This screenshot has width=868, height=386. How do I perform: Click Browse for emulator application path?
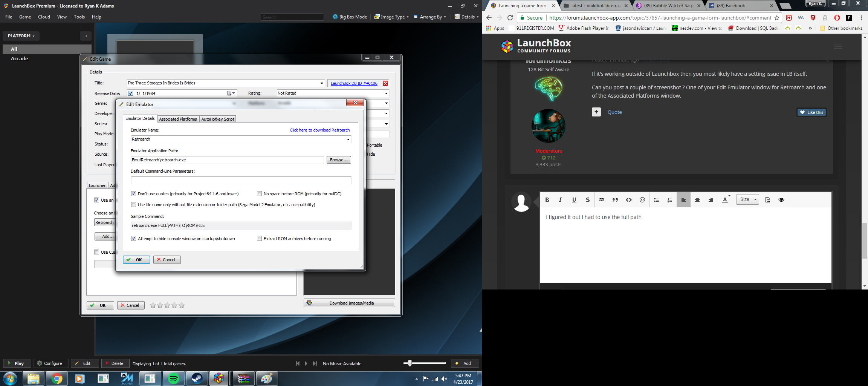339,160
